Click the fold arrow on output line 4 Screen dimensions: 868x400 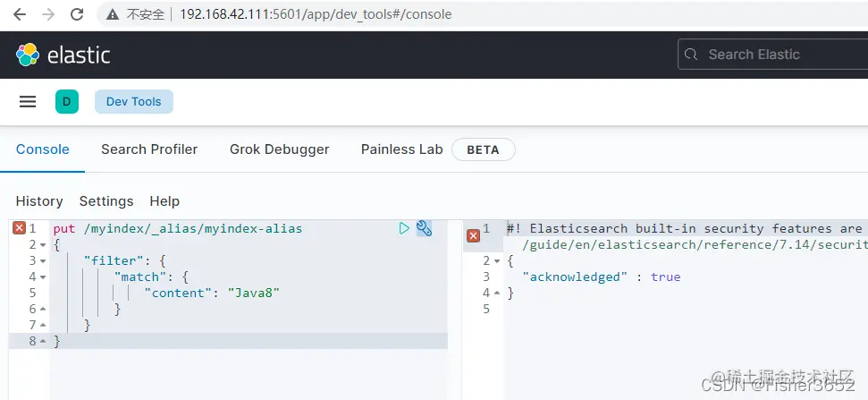(497, 294)
